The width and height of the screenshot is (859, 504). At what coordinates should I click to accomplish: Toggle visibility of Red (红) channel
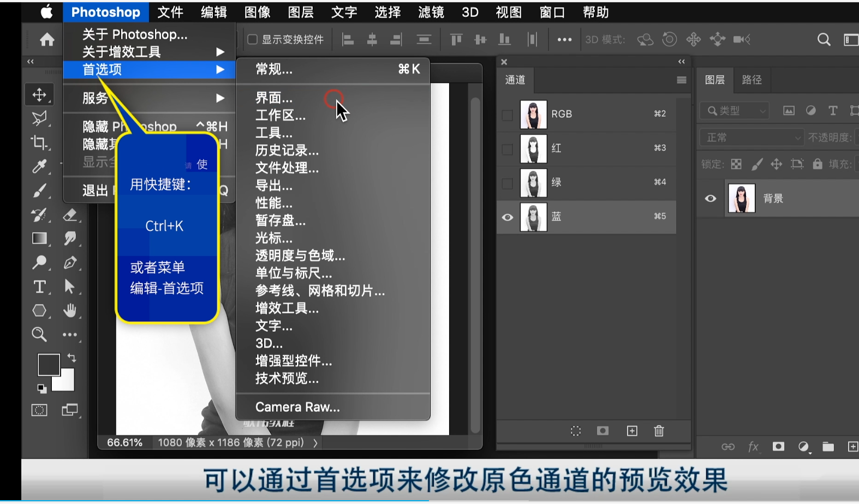click(x=508, y=148)
